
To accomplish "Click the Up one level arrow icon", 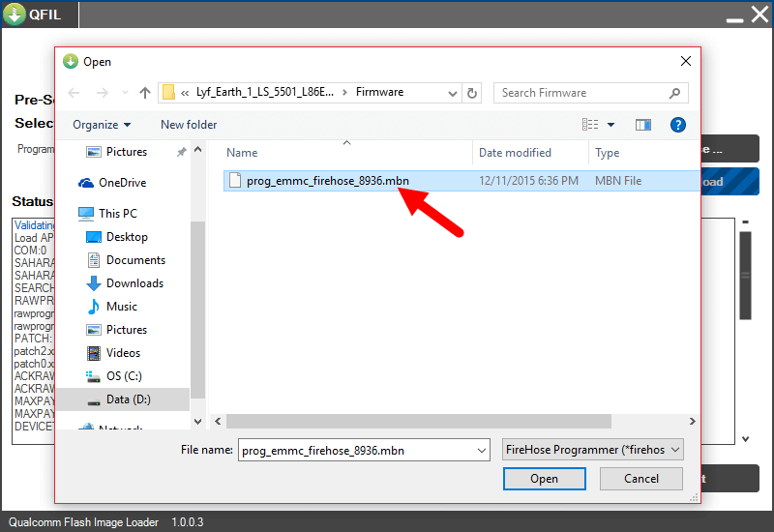I will click(145, 93).
